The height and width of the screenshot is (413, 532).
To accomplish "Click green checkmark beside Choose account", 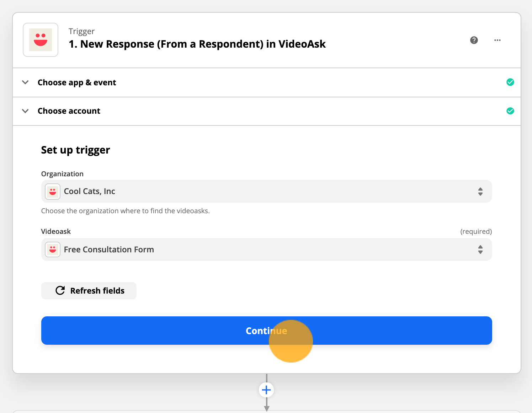I will [510, 111].
